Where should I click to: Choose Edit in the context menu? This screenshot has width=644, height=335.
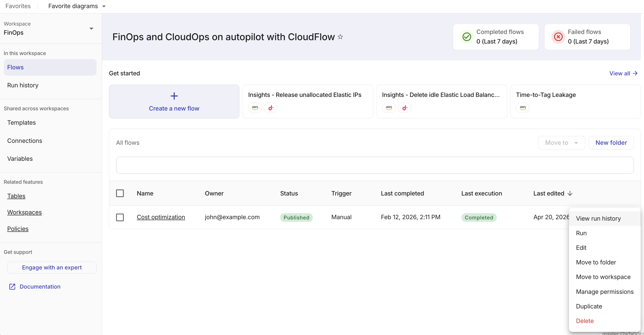click(x=604, y=248)
